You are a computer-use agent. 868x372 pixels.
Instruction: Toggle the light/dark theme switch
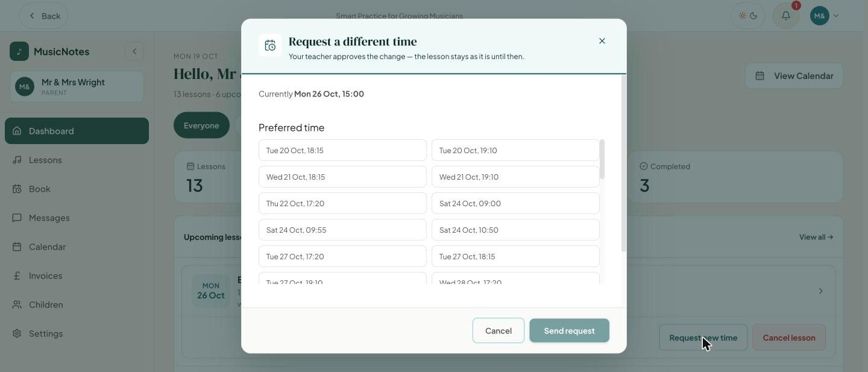pos(747,16)
